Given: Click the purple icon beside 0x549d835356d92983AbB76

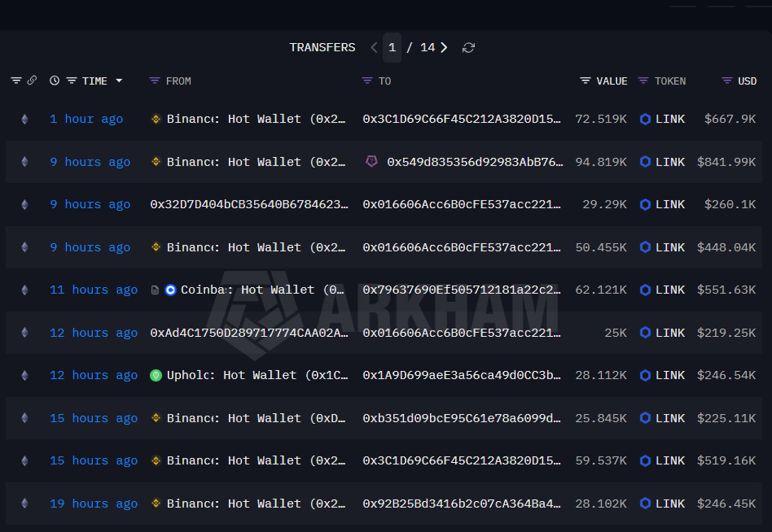Looking at the screenshot, I should (371, 161).
